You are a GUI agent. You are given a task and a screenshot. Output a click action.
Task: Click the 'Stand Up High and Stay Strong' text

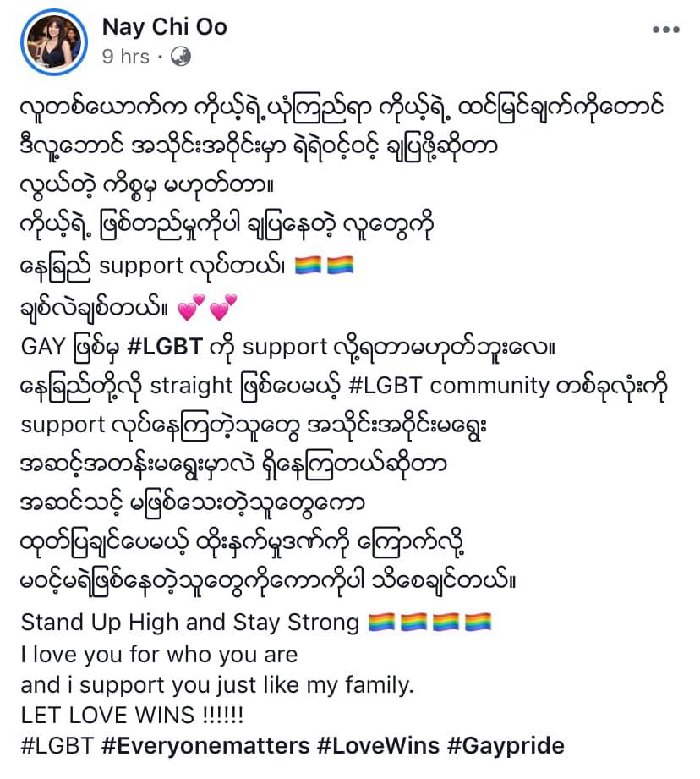click(190, 623)
